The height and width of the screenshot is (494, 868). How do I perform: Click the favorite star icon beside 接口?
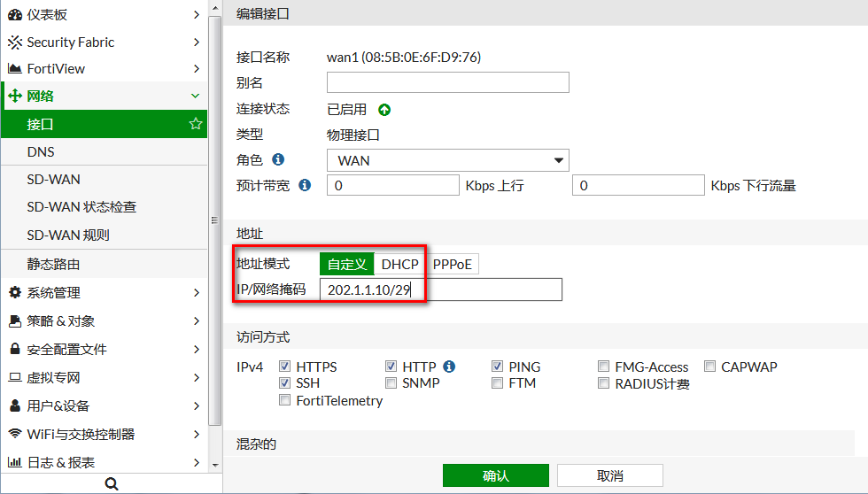[x=196, y=125]
